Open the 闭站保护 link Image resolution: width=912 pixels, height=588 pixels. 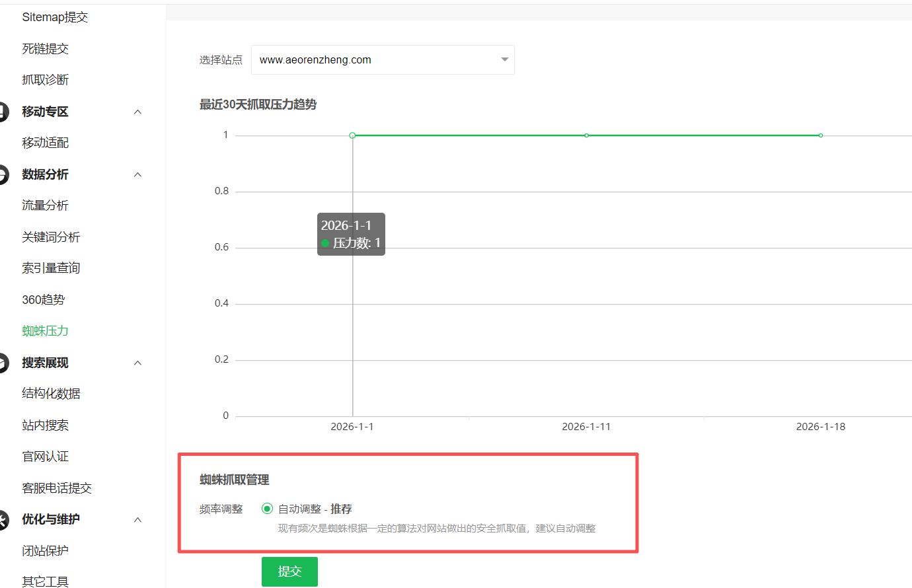(45, 551)
